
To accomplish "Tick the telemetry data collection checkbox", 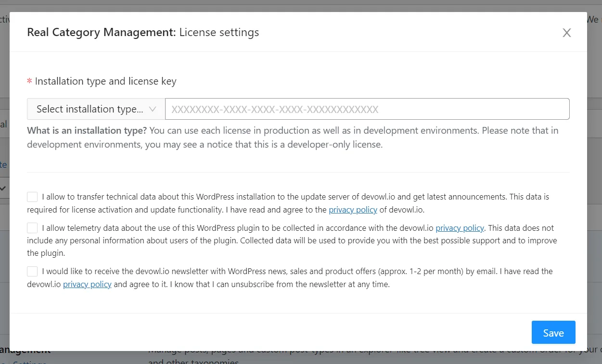I will (x=32, y=228).
